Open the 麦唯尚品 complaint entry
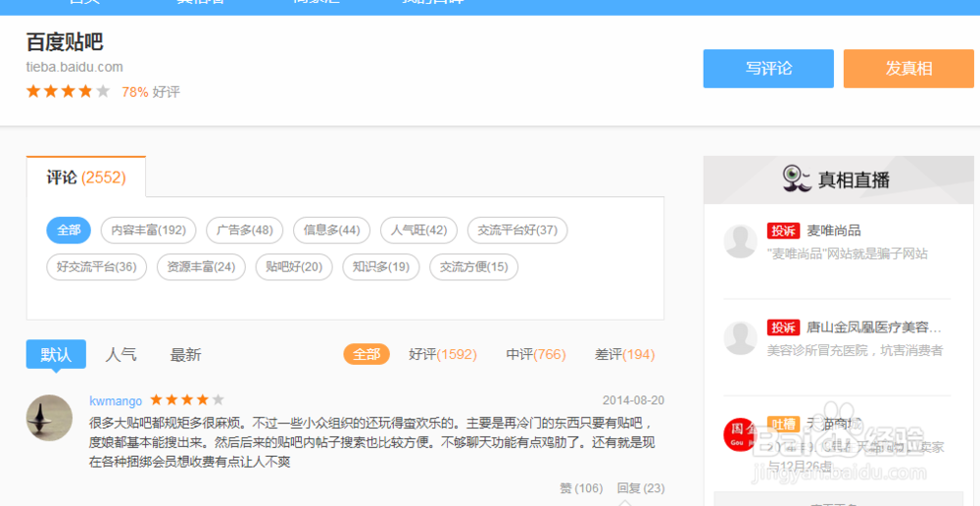The height and width of the screenshot is (506, 980). point(834,230)
